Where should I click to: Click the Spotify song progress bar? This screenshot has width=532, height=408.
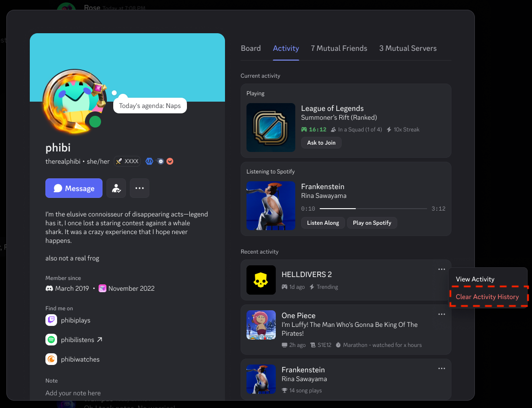tap(373, 209)
